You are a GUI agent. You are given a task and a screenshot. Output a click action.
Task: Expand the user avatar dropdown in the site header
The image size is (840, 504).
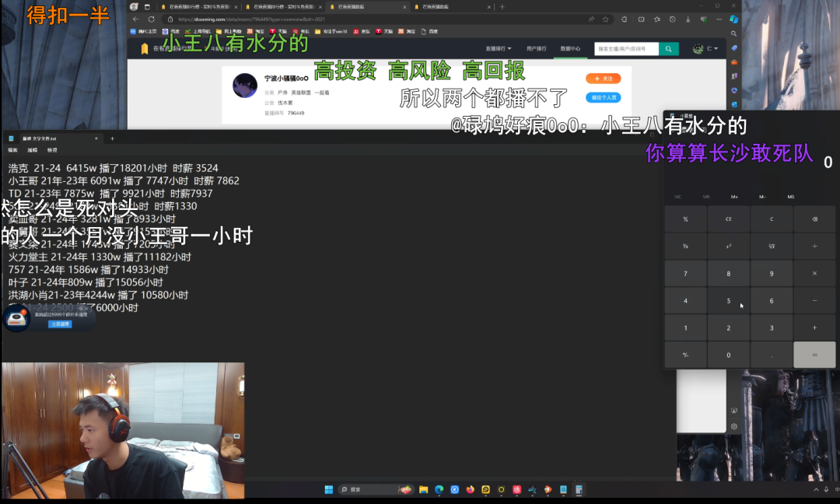tap(705, 49)
